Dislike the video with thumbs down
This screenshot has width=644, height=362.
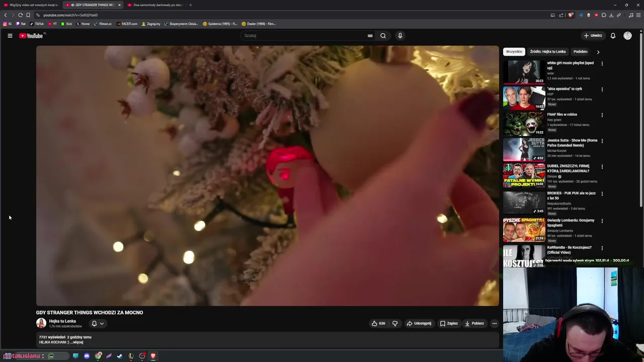(395, 323)
